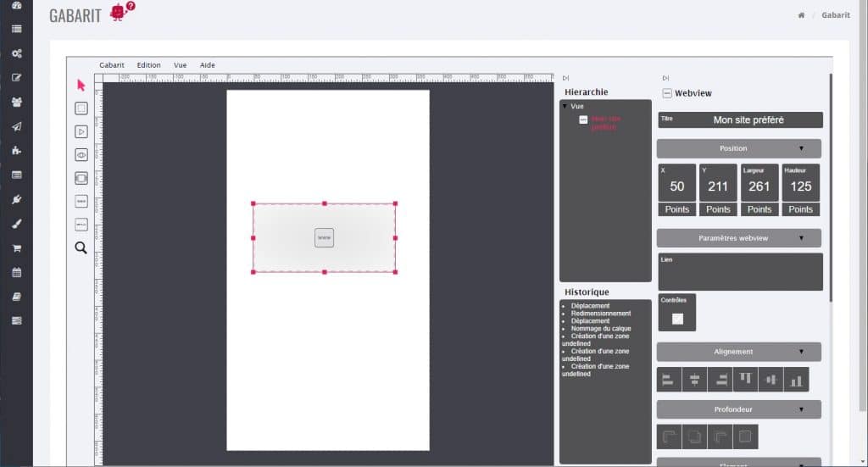Align selection to bottom edge
Screen dimensions: 868x467
[797, 380]
